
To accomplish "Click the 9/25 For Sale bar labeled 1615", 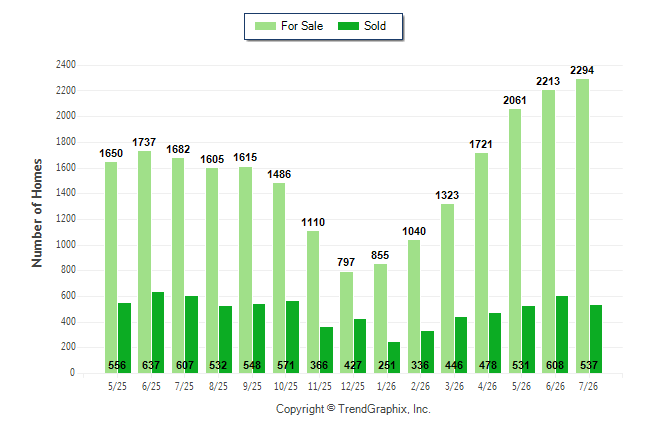I will pyautogui.click(x=246, y=270).
